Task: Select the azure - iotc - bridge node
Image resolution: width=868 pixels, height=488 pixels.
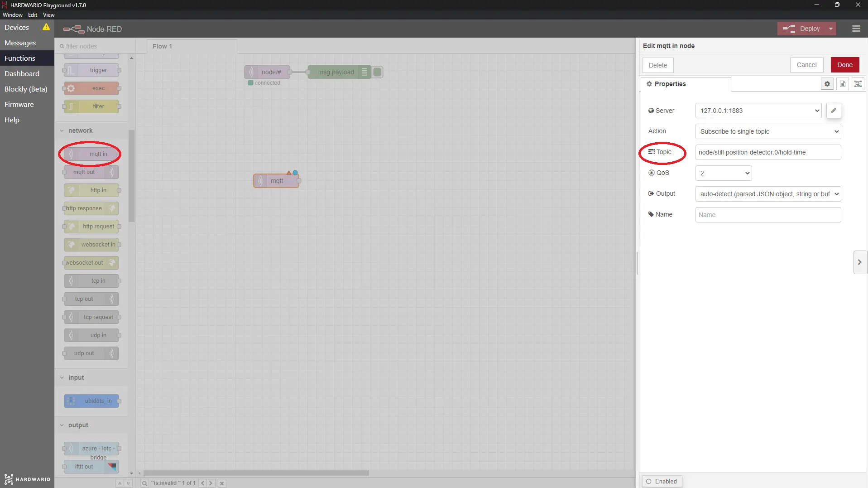Action: click(x=91, y=449)
